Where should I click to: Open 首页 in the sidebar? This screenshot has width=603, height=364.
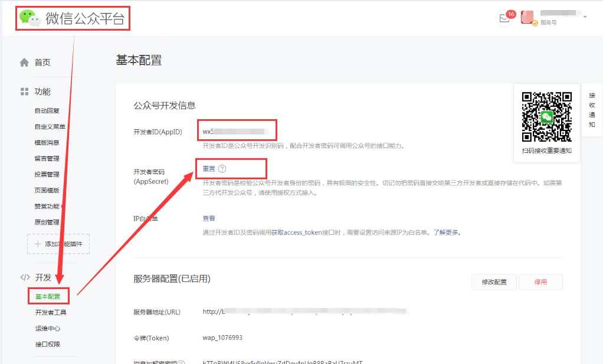[x=42, y=63]
